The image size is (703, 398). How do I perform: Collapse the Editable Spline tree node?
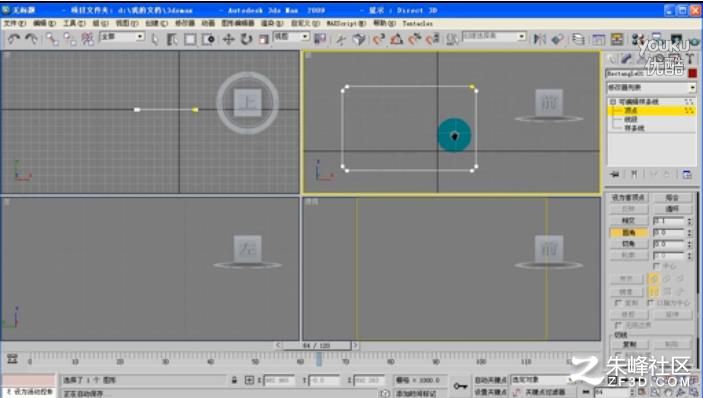[x=613, y=102]
